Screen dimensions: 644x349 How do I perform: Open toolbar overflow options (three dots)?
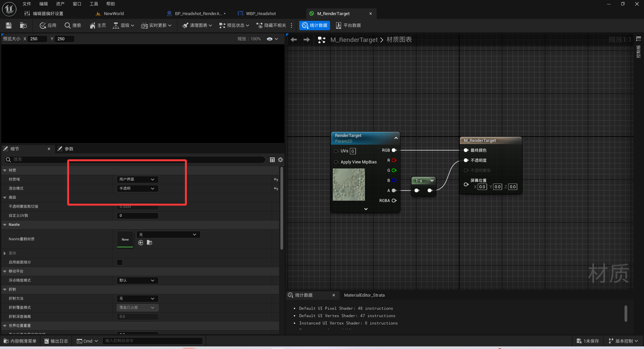291,26
